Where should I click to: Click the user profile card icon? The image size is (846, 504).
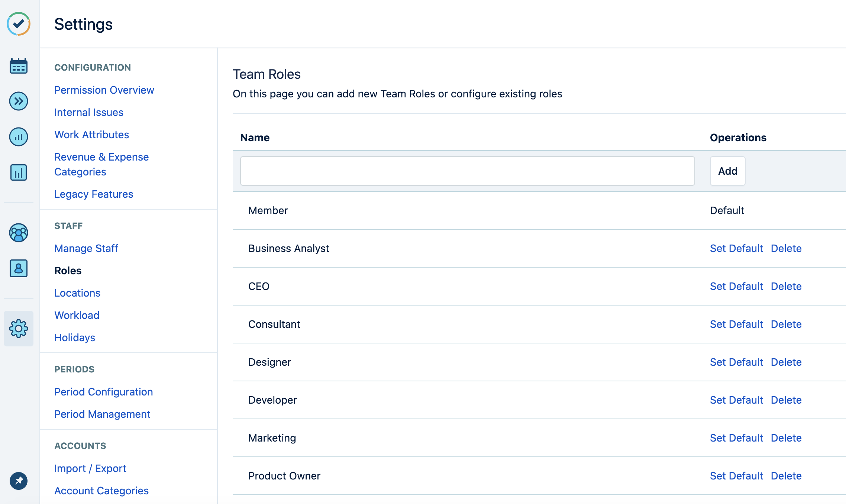19,268
